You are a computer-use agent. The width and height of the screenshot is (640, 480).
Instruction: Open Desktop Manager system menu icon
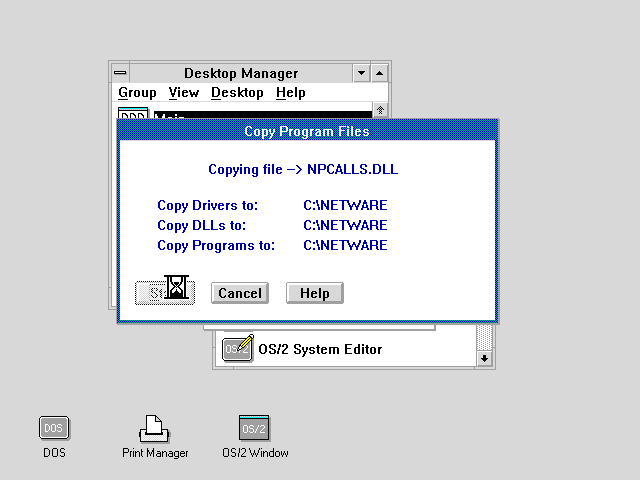[120, 73]
